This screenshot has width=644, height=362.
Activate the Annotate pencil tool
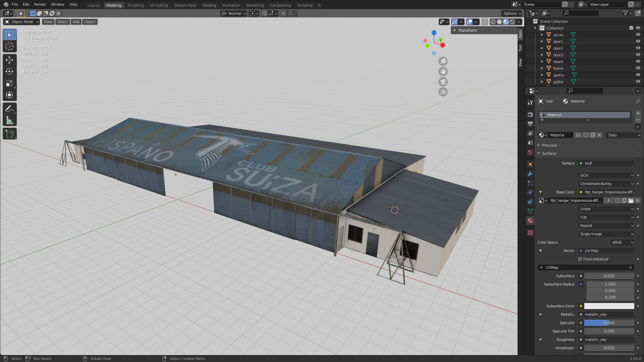coord(9,109)
